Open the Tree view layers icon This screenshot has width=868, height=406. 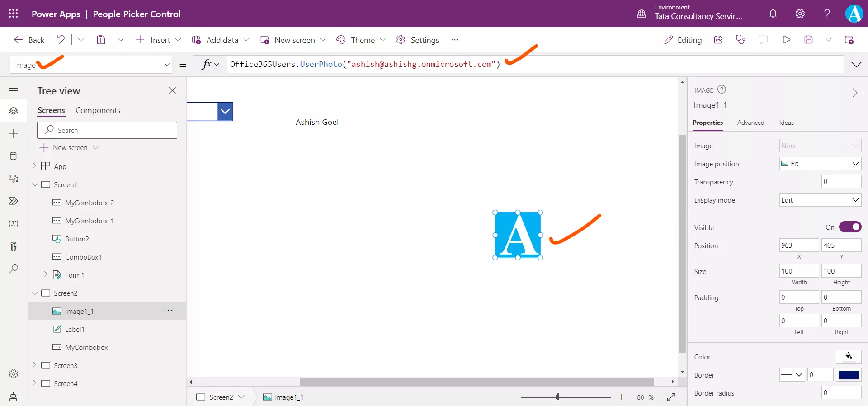[14, 111]
